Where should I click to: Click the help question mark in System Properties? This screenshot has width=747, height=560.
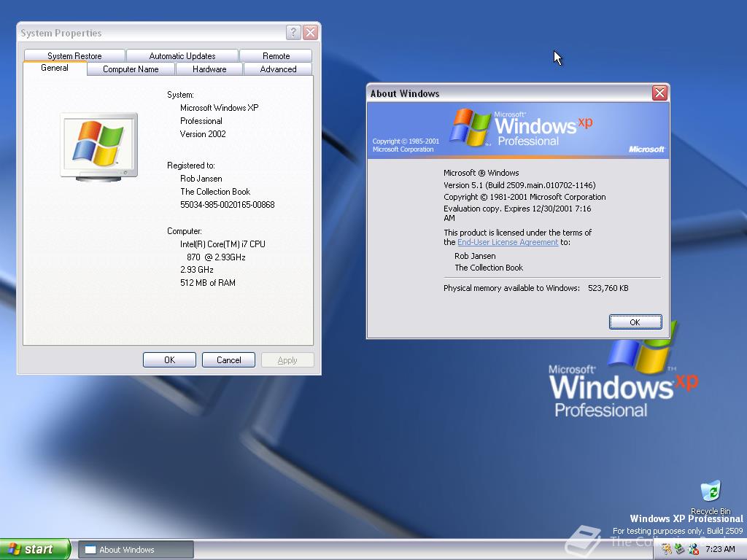point(293,32)
